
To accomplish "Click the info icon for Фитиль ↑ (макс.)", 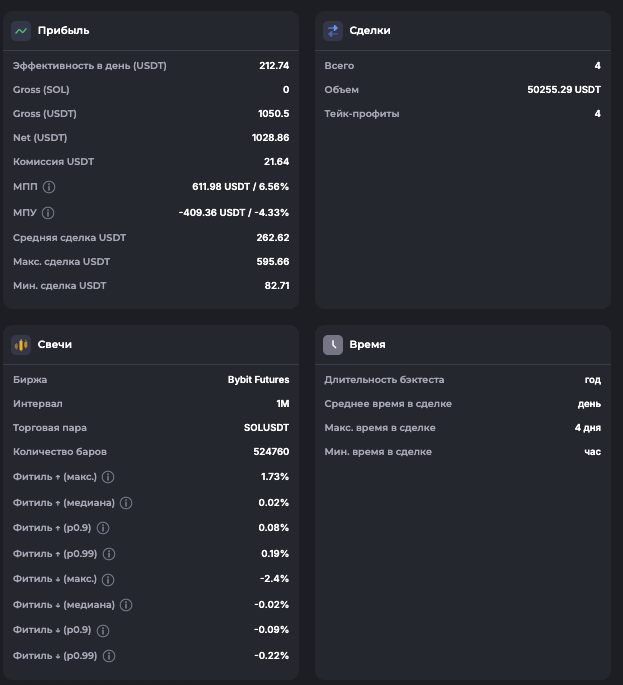I will (109, 478).
